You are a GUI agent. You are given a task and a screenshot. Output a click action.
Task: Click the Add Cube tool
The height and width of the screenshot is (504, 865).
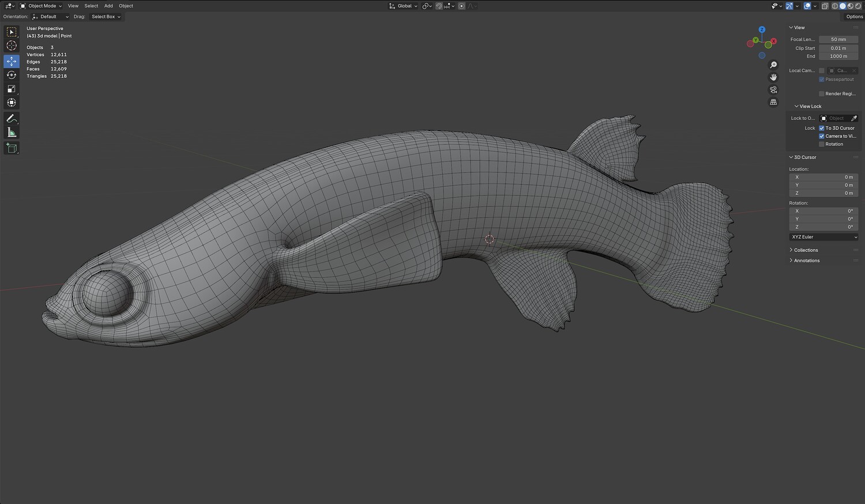point(12,148)
